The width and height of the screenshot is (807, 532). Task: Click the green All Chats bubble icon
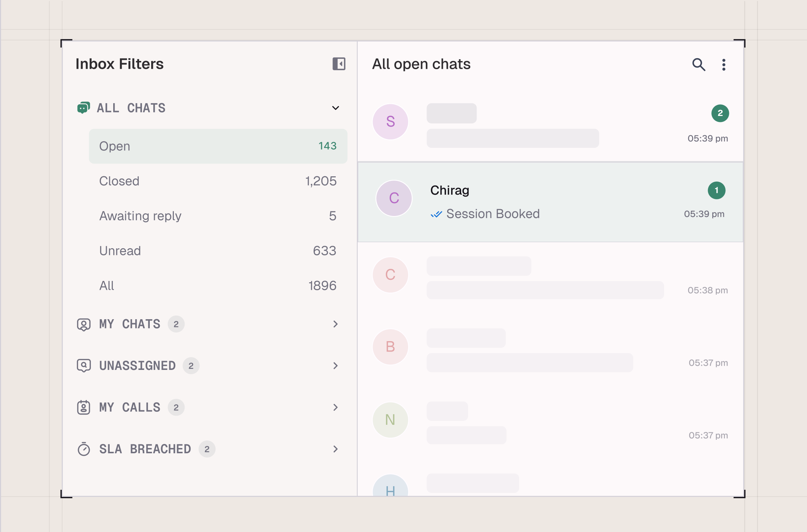83,108
